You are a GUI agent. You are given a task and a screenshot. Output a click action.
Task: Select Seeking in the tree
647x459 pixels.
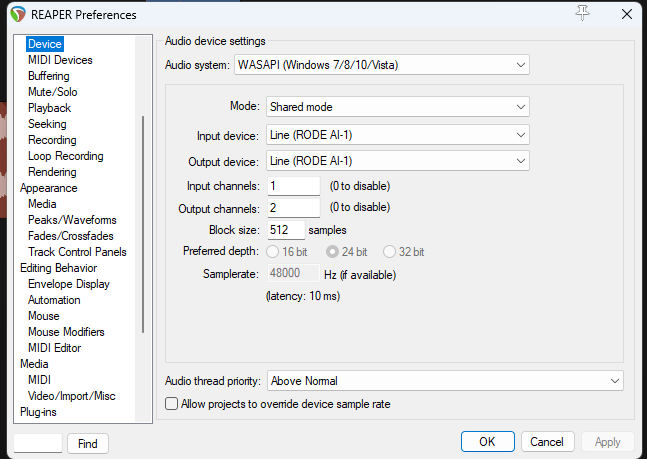[x=47, y=124]
